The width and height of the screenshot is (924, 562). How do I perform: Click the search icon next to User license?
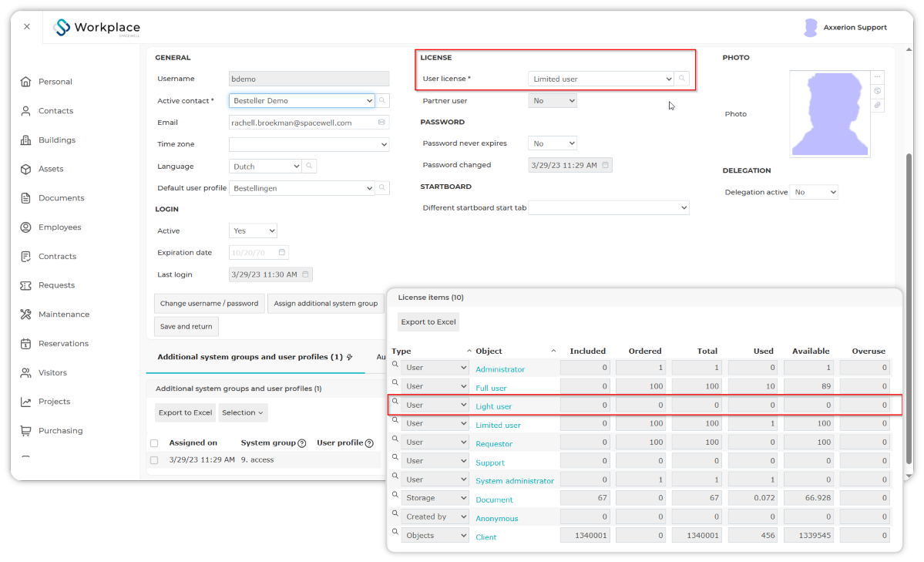click(x=682, y=79)
